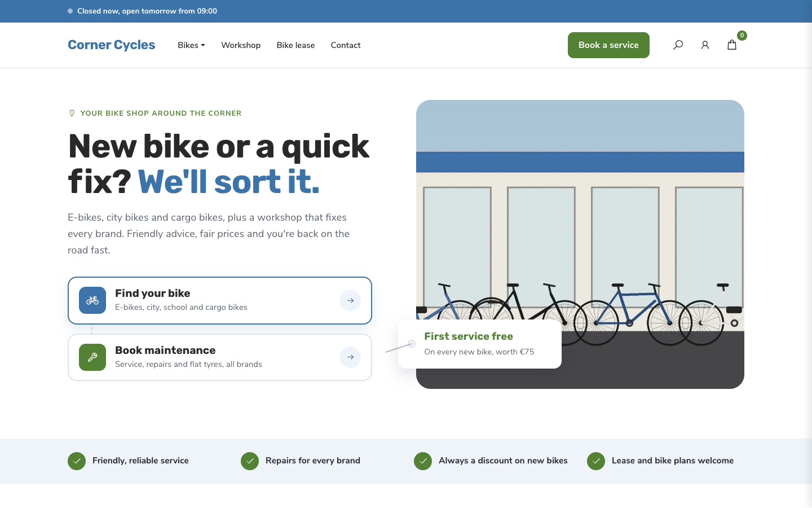Screen dimensions: 812x508
Task: Click 'Lease and bike plans welcome' text
Action: 673,461
